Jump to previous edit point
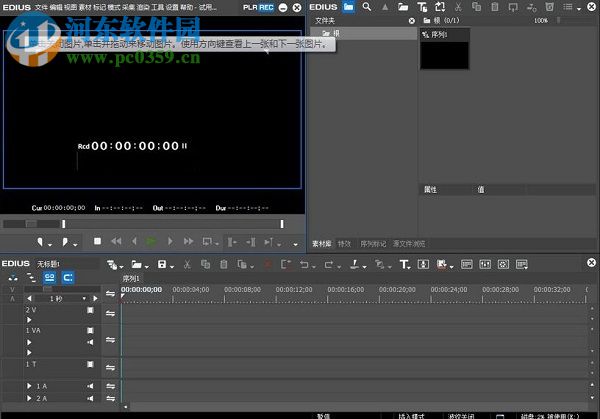This screenshot has width=600, height=419. point(232,241)
